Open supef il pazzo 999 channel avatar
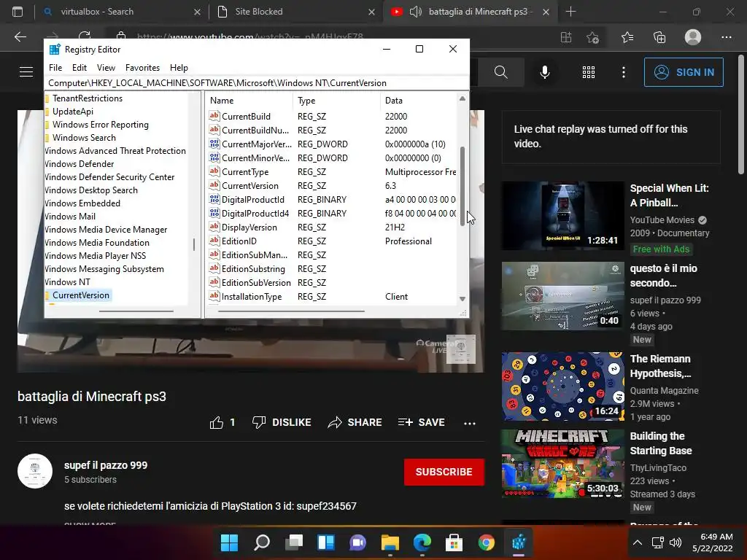 pos(35,471)
